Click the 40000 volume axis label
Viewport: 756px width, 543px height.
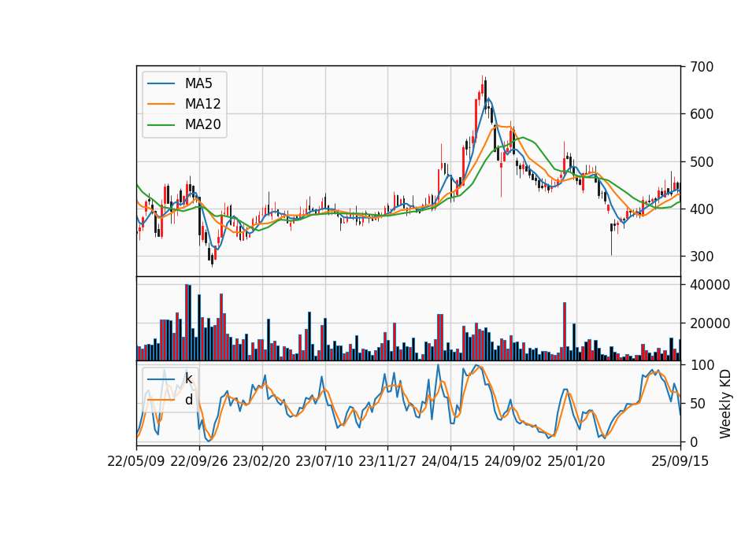point(709,285)
